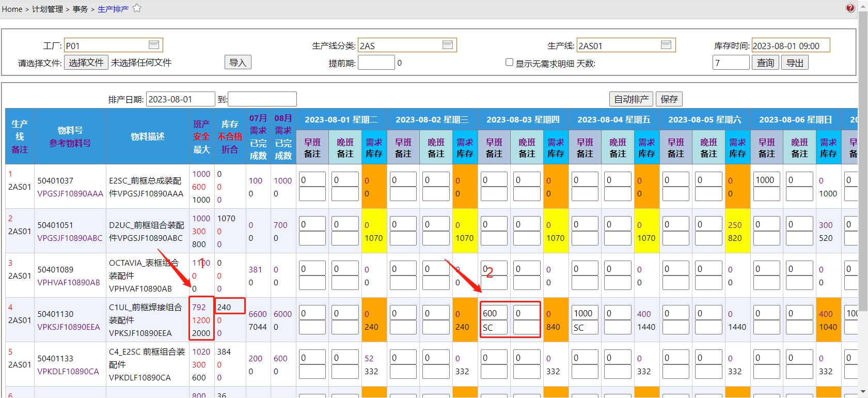Viewport: 868px width, 398px height.
Task: Click the 自动排产 button
Action: tap(631, 99)
